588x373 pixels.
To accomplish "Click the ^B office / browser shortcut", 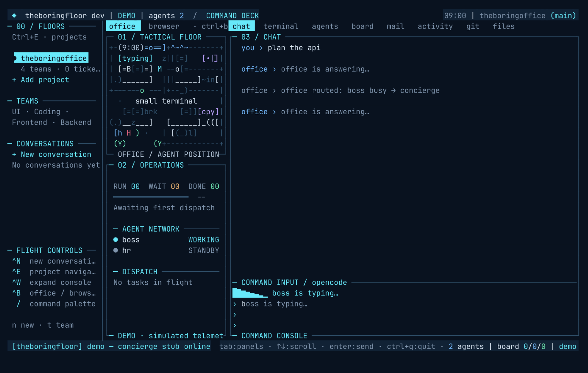I will (x=54, y=293).
